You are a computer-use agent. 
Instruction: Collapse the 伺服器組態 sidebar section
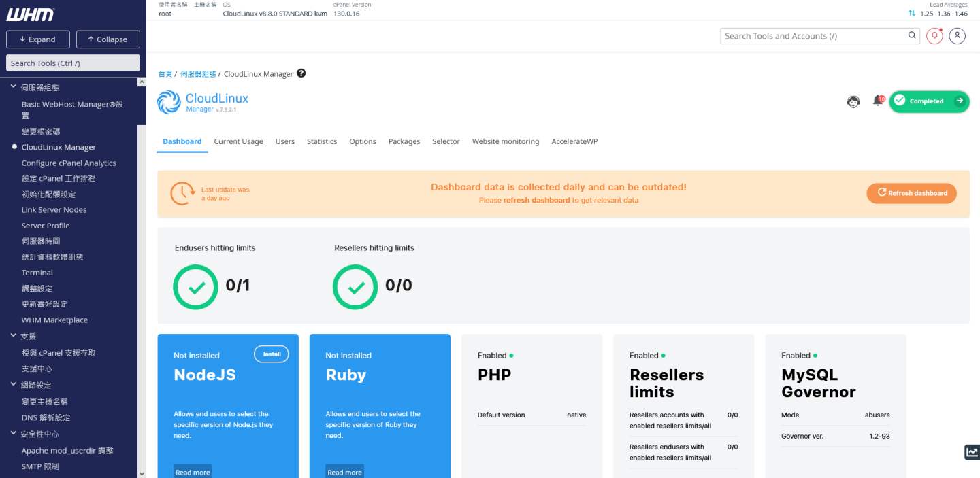[14, 88]
